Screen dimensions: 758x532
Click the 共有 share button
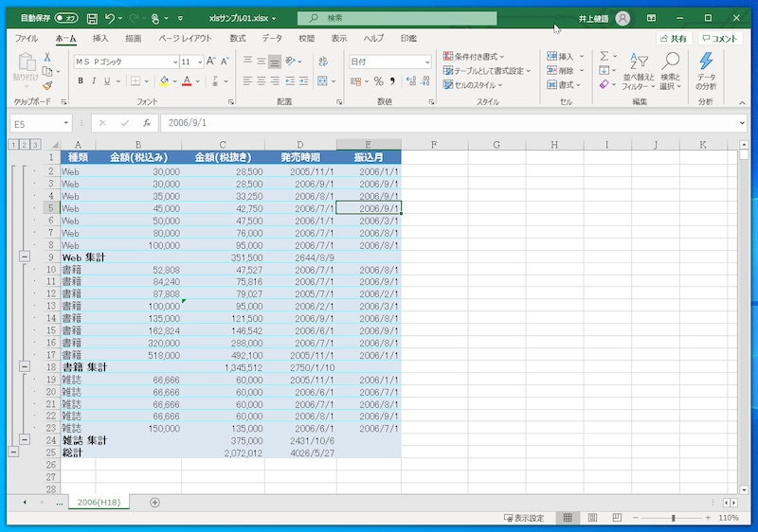point(674,38)
